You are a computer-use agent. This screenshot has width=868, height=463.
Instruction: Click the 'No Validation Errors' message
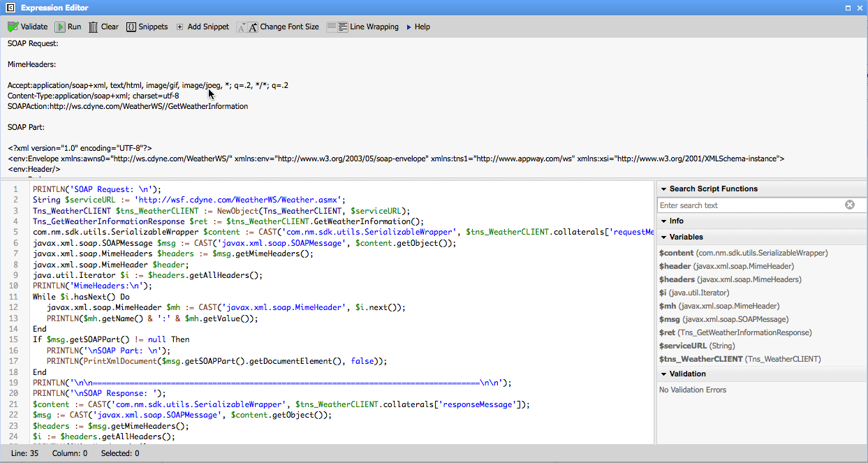coord(693,390)
